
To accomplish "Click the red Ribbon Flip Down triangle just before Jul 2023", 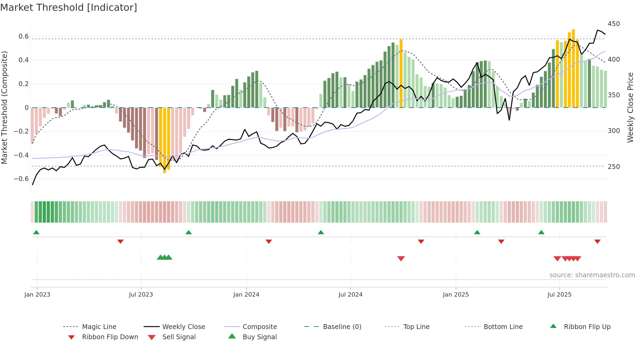I will coord(120,242).
